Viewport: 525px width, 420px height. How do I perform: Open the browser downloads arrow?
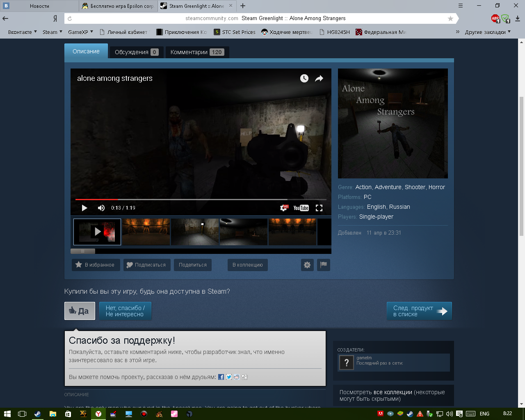pos(518,18)
